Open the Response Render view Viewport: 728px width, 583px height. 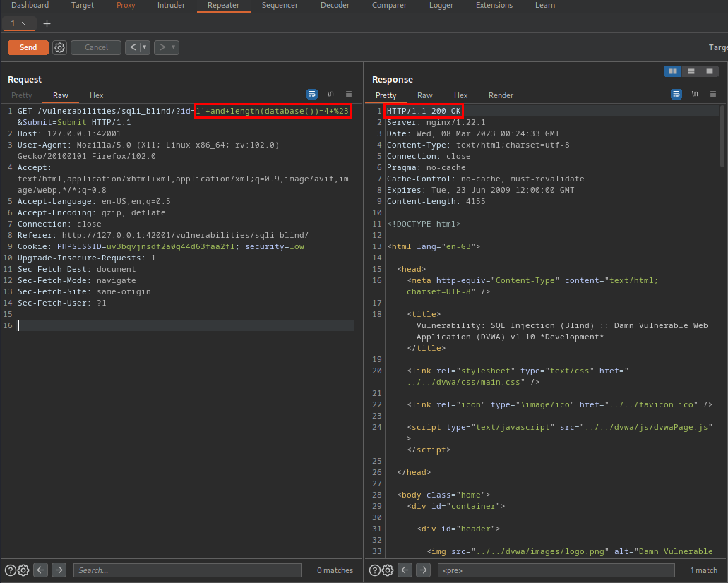(x=501, y=95)
